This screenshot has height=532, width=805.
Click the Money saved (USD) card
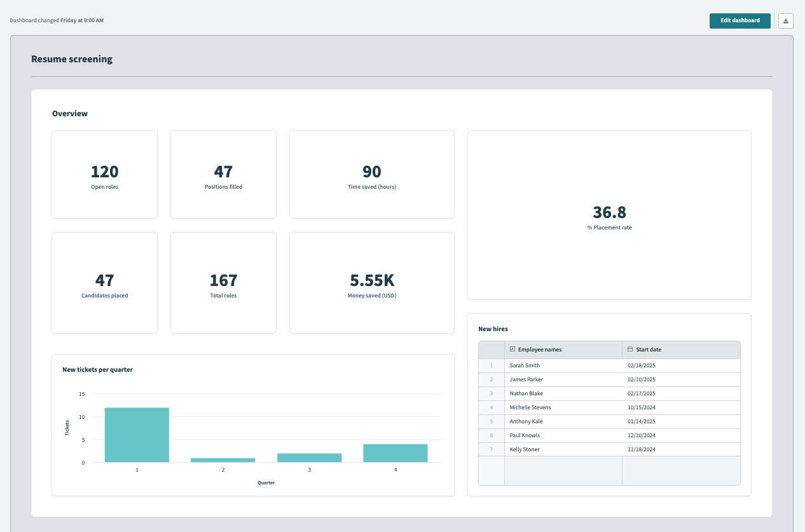click(371, 283)
